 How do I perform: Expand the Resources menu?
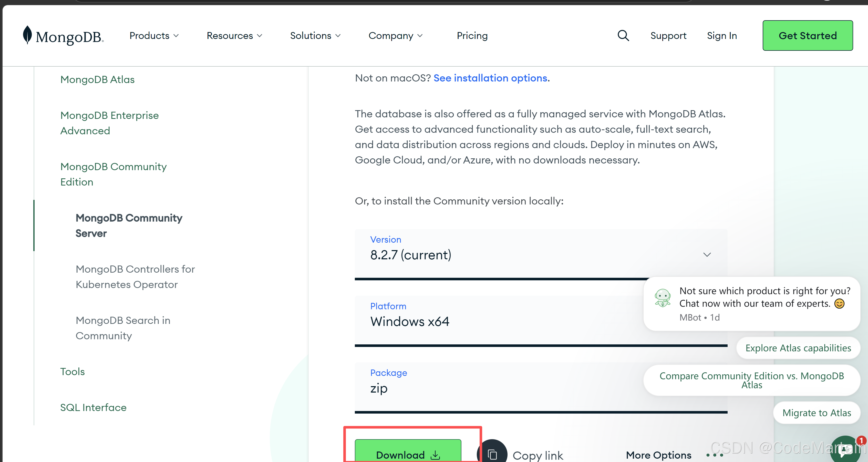coord(234,36)
